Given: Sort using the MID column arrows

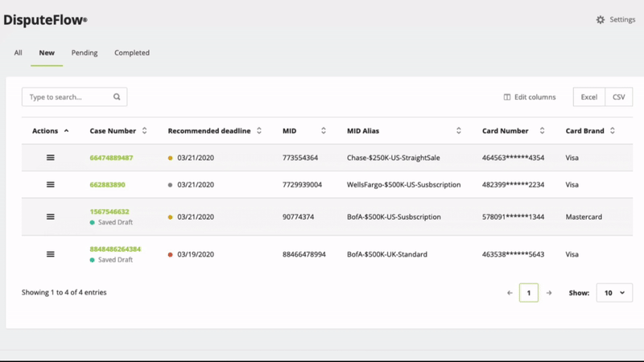Looking at the screenshot, I should [324, 131].
